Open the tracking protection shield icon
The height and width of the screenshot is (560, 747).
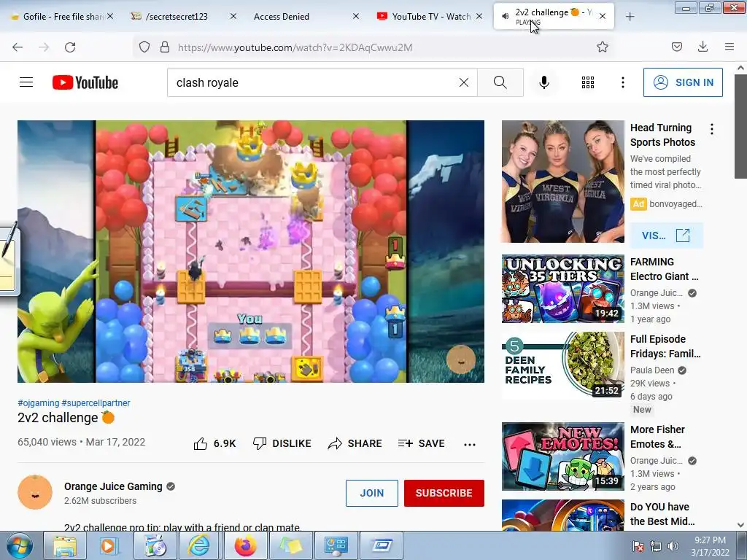coord(144,47)
